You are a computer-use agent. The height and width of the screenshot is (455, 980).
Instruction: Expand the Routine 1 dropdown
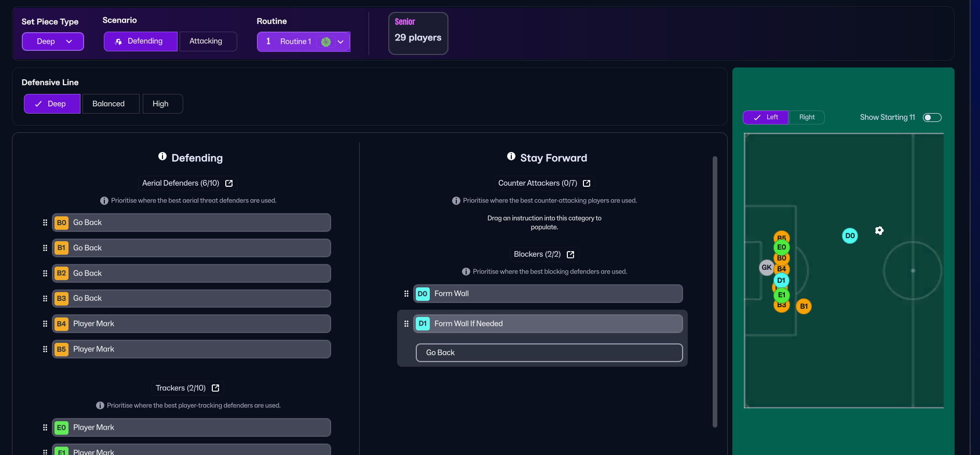point(341,42)
